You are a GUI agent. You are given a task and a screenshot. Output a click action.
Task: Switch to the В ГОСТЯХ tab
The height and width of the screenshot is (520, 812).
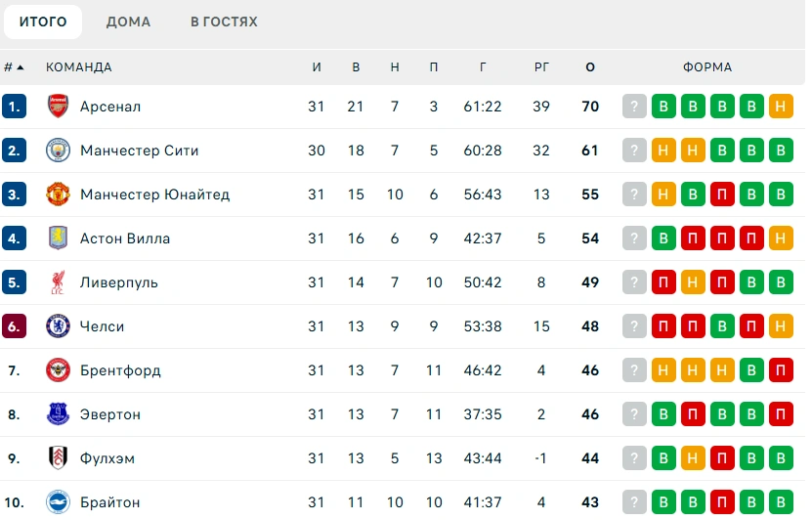click(224, 22)
